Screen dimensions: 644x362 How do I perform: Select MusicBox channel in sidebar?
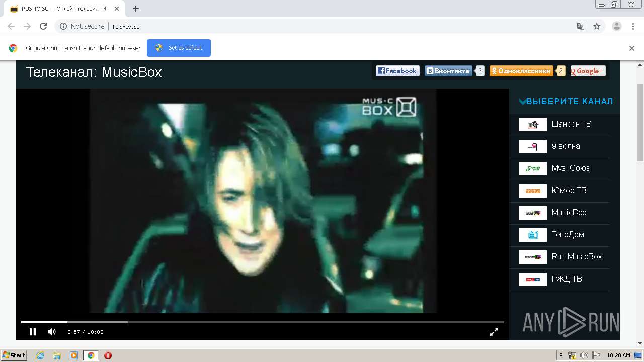tap(569, 213)
